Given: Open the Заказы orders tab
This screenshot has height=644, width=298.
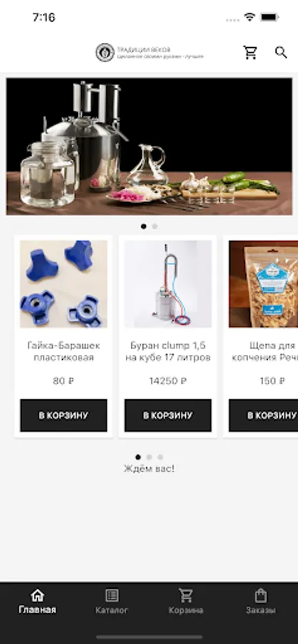Looking at the screenshot, I should pyautogui.click(x=261, y=602).
